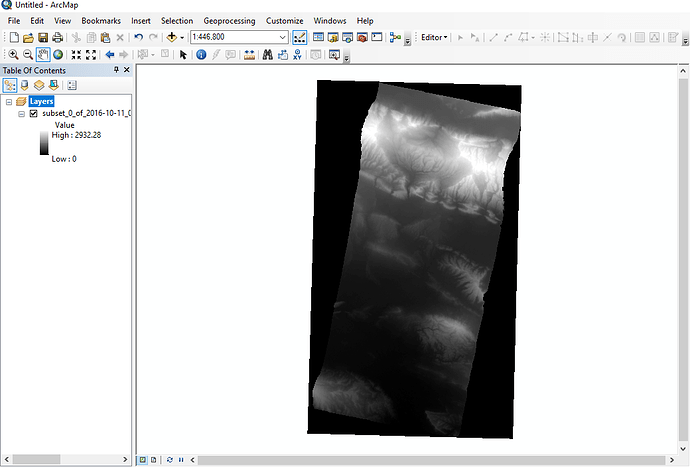Switch to List By Selection
This screenshot has width=690, height=467.
(x=54, y=85)
